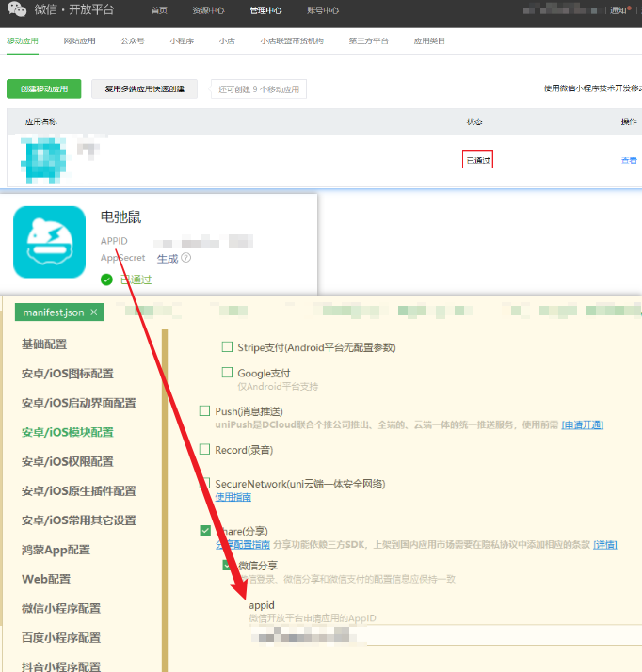Switch to the 网站应用 tab
642x672 pixels.
click(79, 41)
